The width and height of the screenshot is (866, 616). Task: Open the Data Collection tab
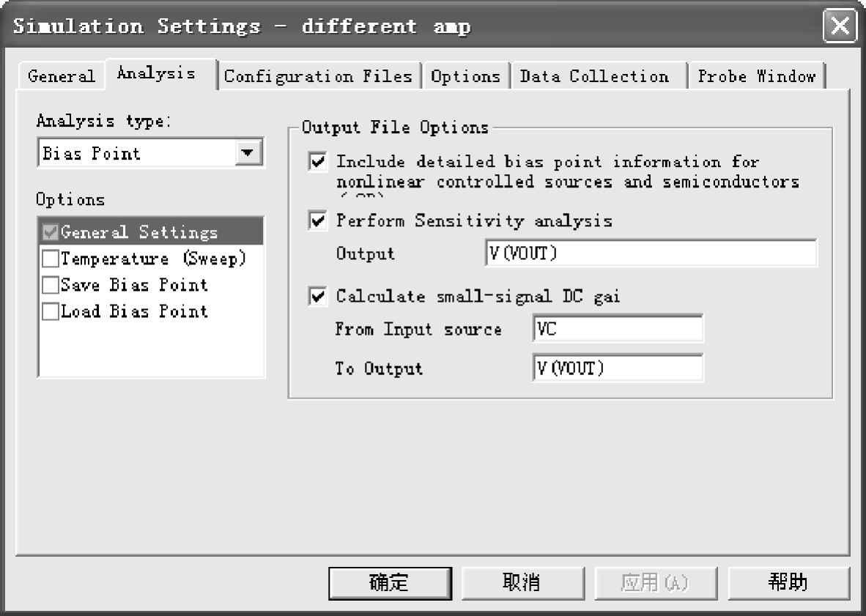click(596, 75)
